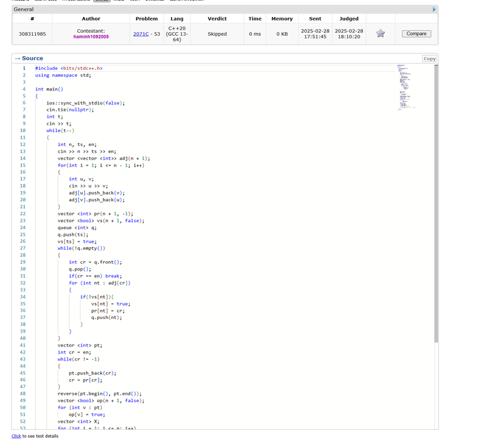The height and width of the screenshot is (448, 483).
Task: Open problem 2071C link
Action: tap(140, 33)
